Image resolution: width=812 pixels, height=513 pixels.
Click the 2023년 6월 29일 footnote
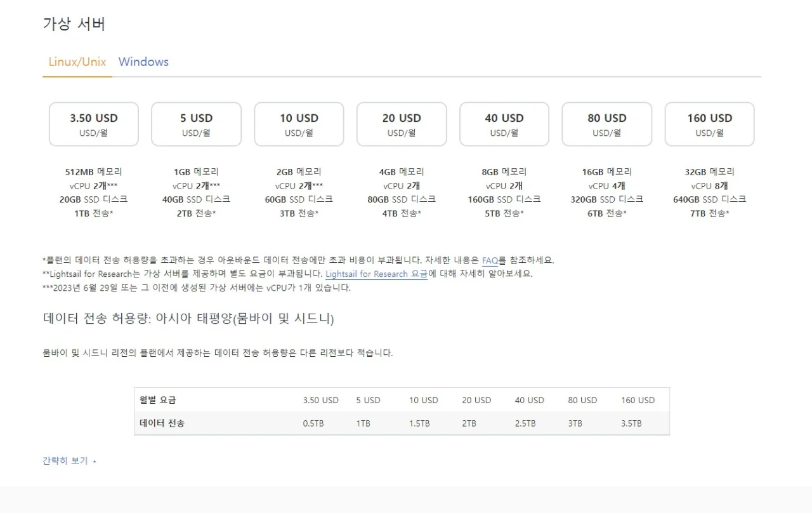(197, 288)
